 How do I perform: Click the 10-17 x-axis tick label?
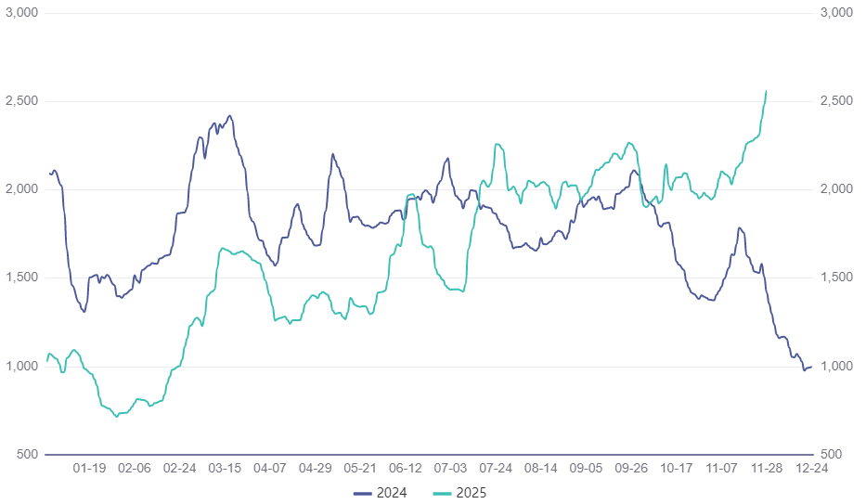(x=677, y=469)
